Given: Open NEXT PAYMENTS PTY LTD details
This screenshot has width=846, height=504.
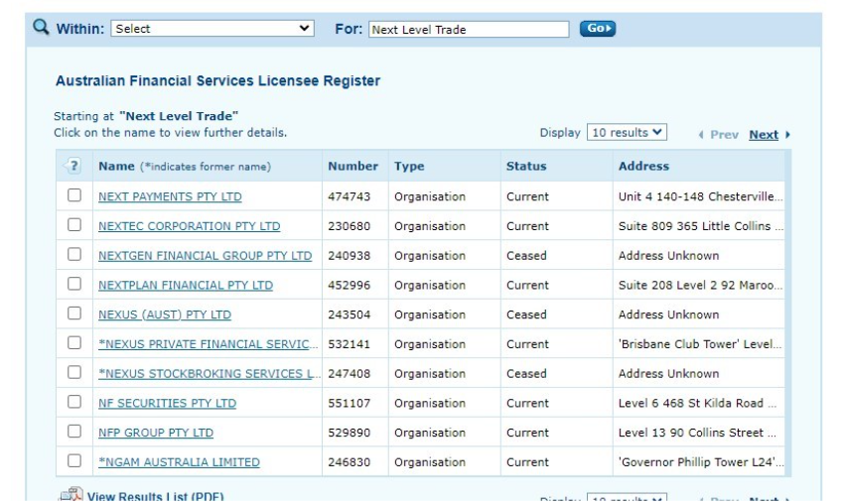Looking at the screenshot, I should point(170,196).
